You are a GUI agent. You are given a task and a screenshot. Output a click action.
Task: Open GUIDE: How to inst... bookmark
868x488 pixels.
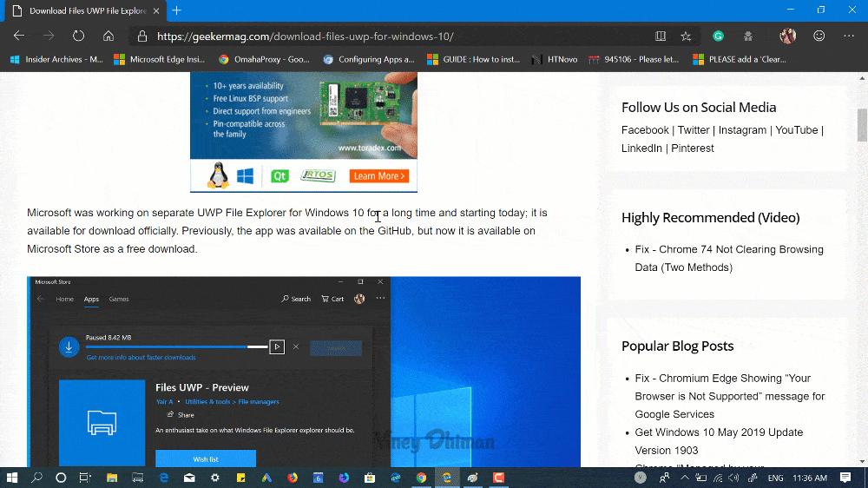[x=474, y=59]
